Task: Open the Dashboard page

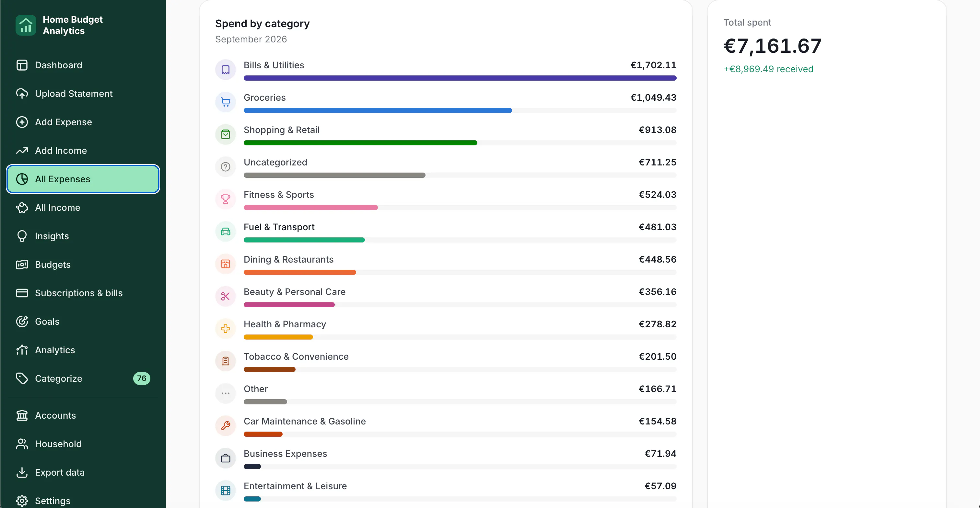Action: 83,65
